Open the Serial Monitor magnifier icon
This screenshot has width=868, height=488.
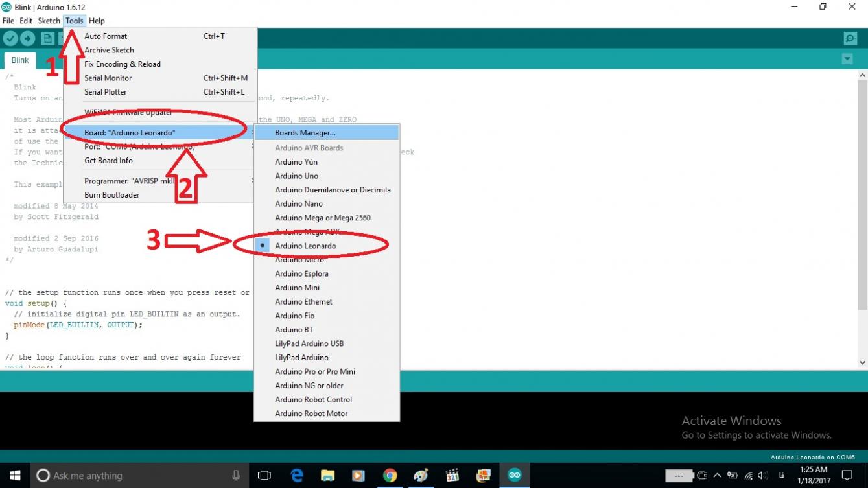(850, 39)
